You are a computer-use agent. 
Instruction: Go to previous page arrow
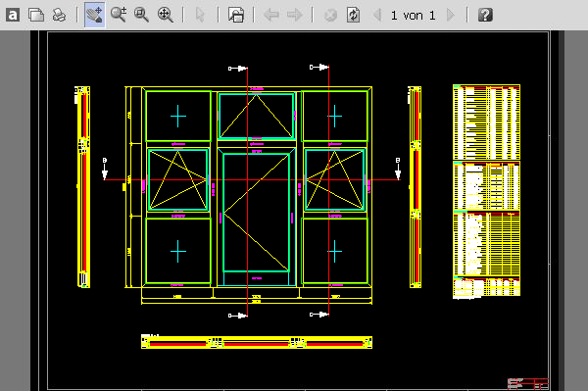click(377, 16)
